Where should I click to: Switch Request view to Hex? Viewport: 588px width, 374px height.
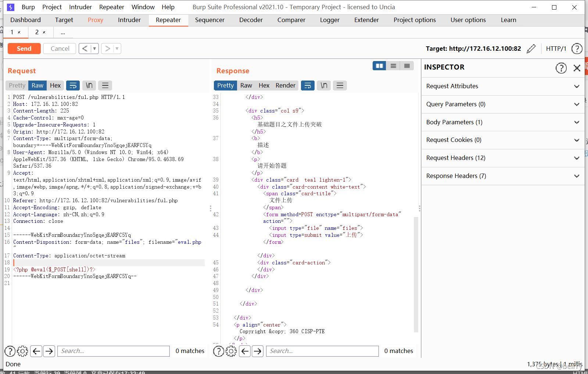tap(55, 85)
